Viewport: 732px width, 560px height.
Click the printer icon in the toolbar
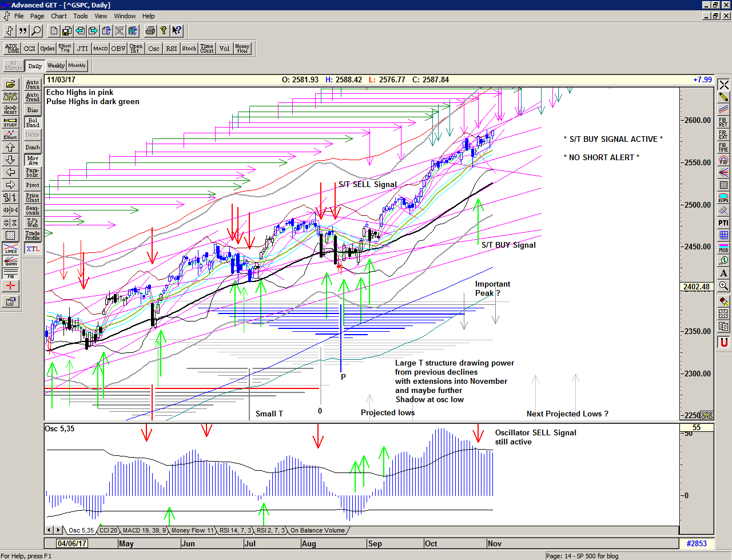(150, 31)
